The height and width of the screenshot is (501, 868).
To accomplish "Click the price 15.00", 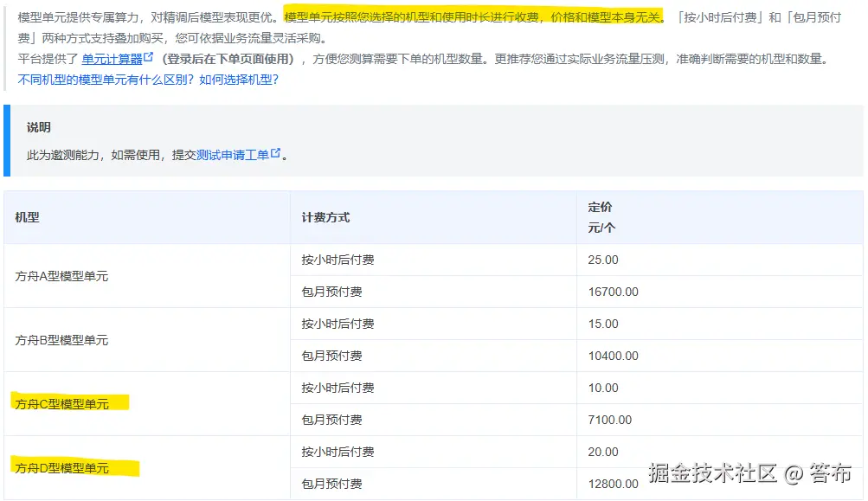I will (603, 324).
